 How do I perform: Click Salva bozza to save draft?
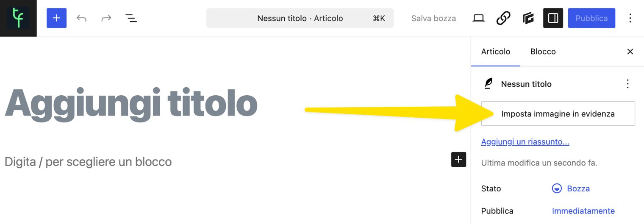(x=433, y=18)
